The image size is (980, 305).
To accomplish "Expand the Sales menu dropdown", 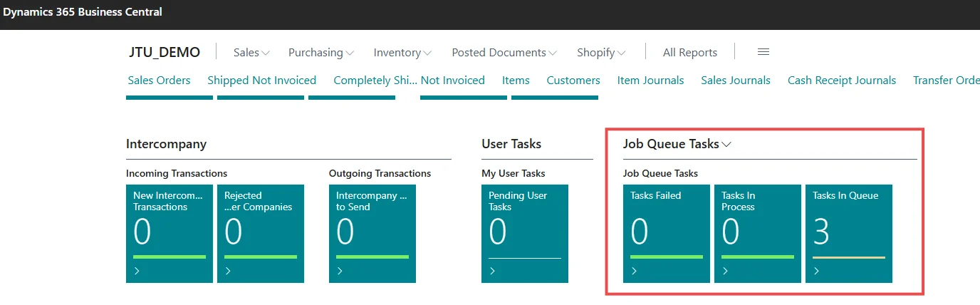I will pyautogui.click(x=252, y=53).
